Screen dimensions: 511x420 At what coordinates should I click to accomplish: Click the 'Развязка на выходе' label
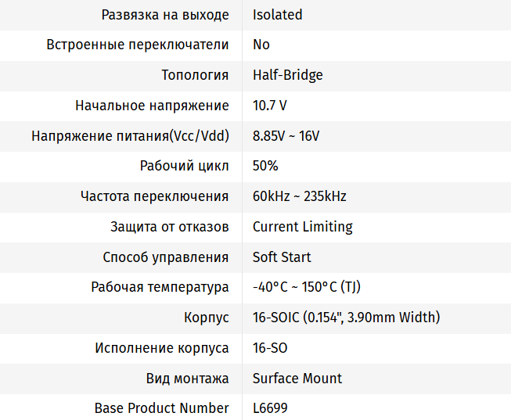click(x=165, y=15)
